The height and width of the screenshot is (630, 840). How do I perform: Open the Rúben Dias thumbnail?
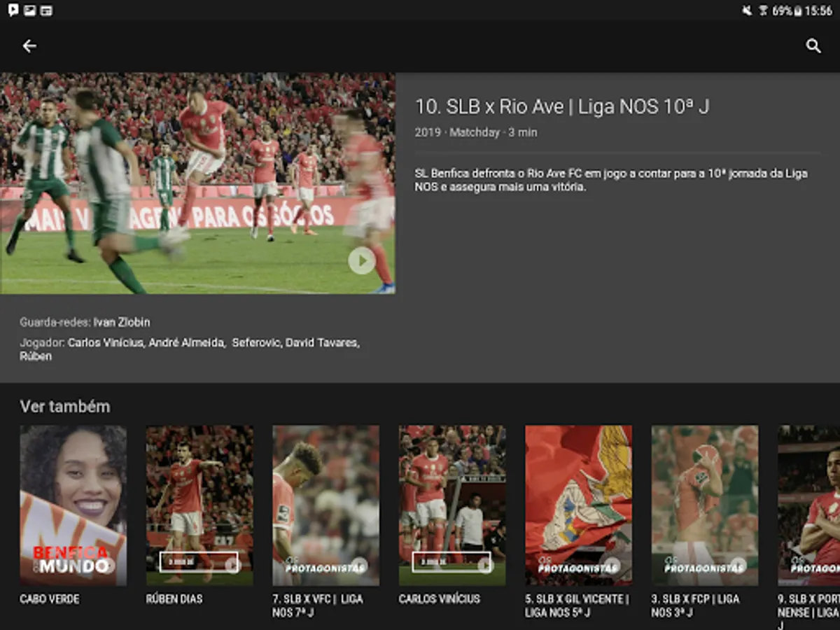tap(199, 505)
